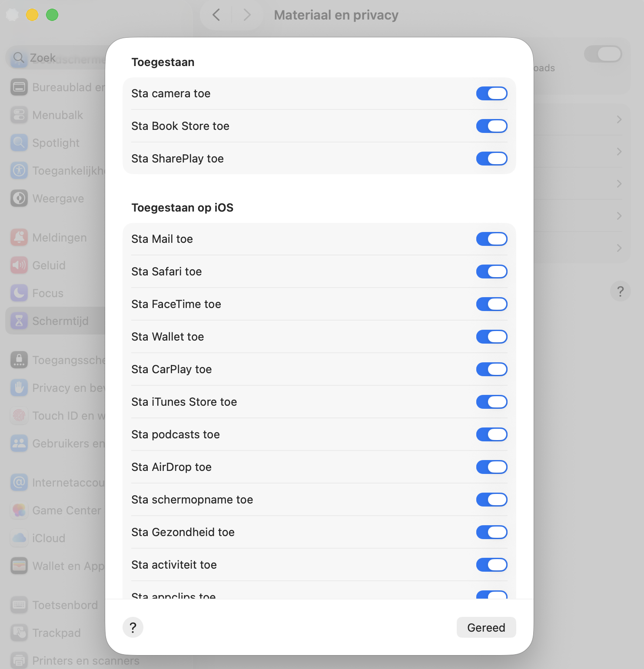
Task: Select the Focus moon icon
Action: [x=19, y=293]
